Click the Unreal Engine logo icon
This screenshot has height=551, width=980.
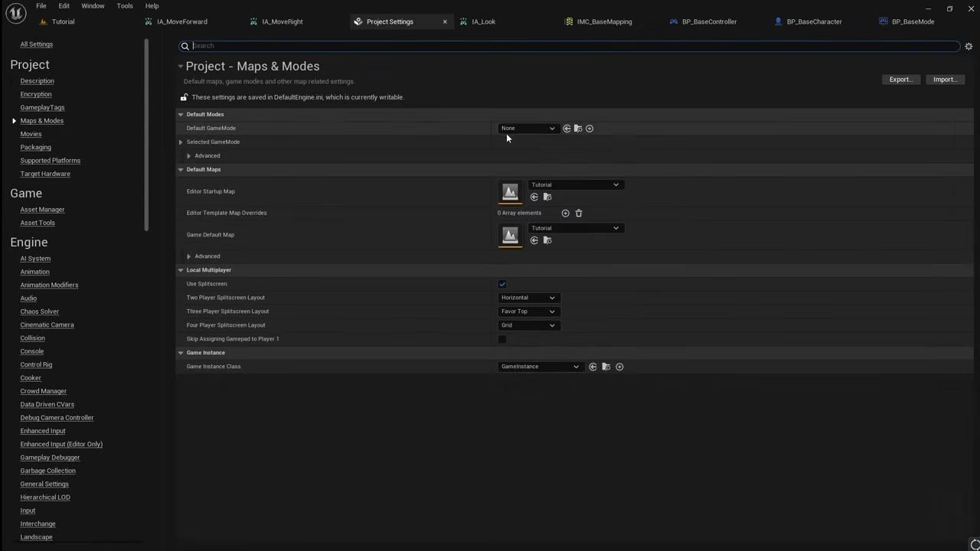15,13
